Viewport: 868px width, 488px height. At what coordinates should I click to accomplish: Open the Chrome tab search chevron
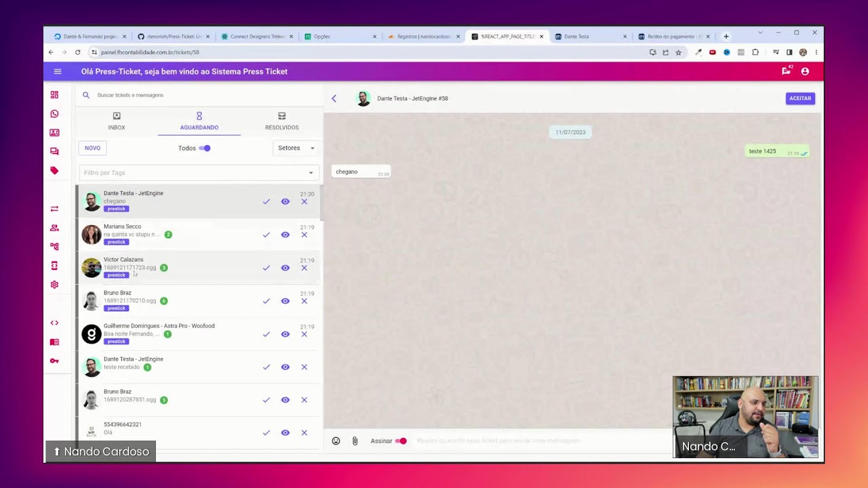(760, 33)
